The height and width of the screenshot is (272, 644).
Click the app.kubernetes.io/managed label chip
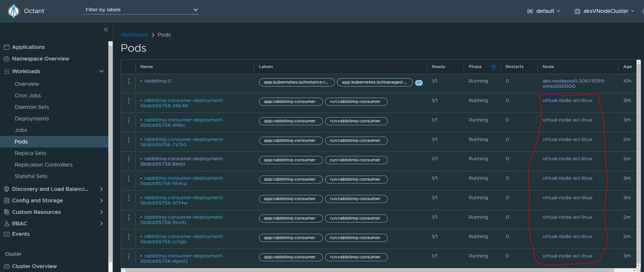pos(375,82)
